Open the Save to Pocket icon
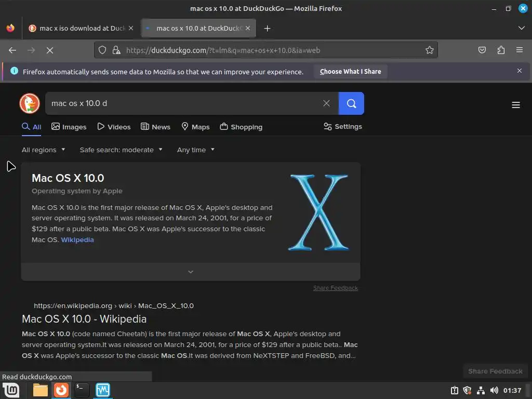This screenshot has height=399, width=532. coord(482,50)
